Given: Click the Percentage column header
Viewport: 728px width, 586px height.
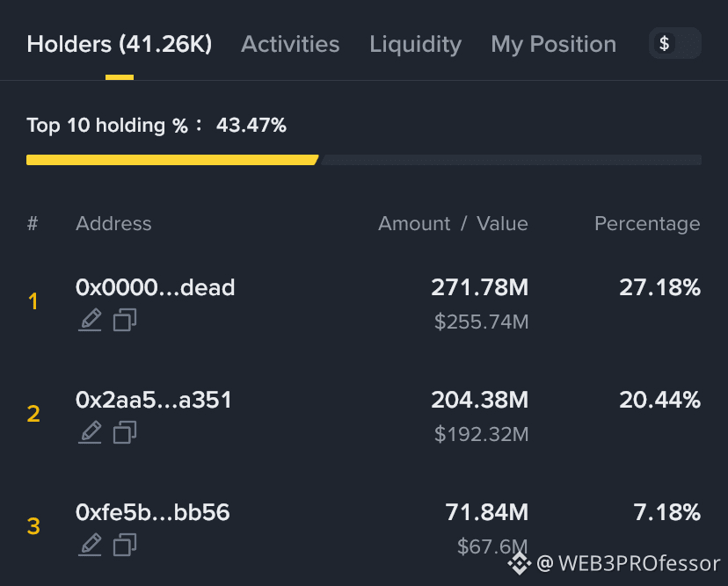Looking at the screenshot, I should [647, 224].
